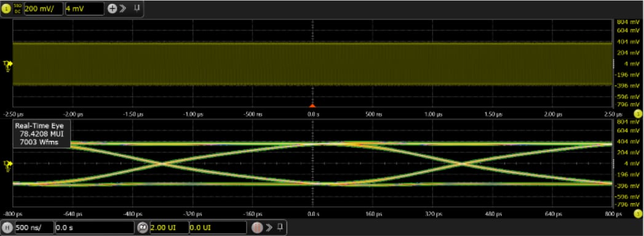This screenshot has height=236, width=644.
Task: Select the orange trigger time marker
Action: pos(312,105)
